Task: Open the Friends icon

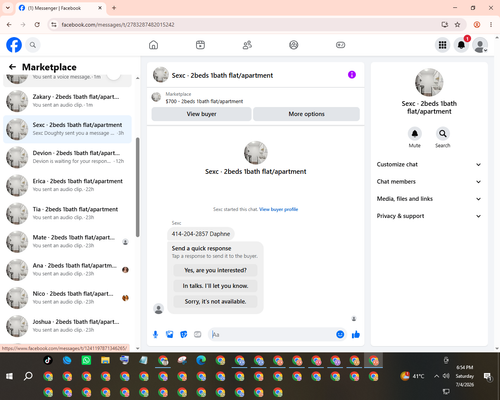Action: pos(247,45)
